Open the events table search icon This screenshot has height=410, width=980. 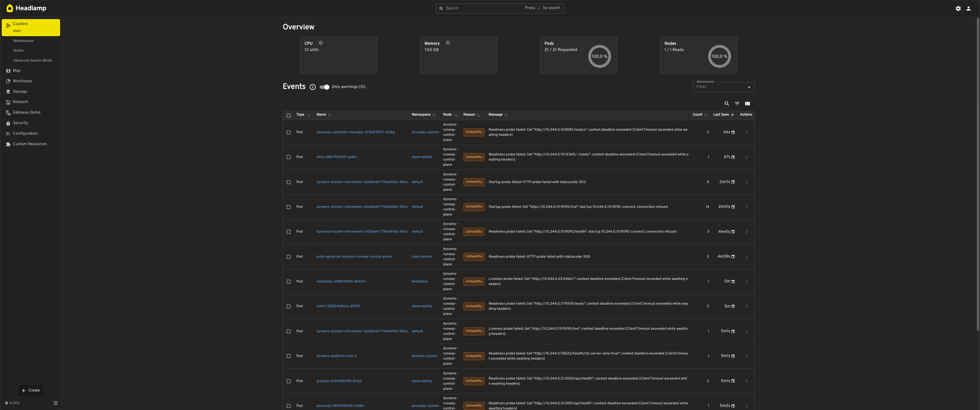click(727, 103)
